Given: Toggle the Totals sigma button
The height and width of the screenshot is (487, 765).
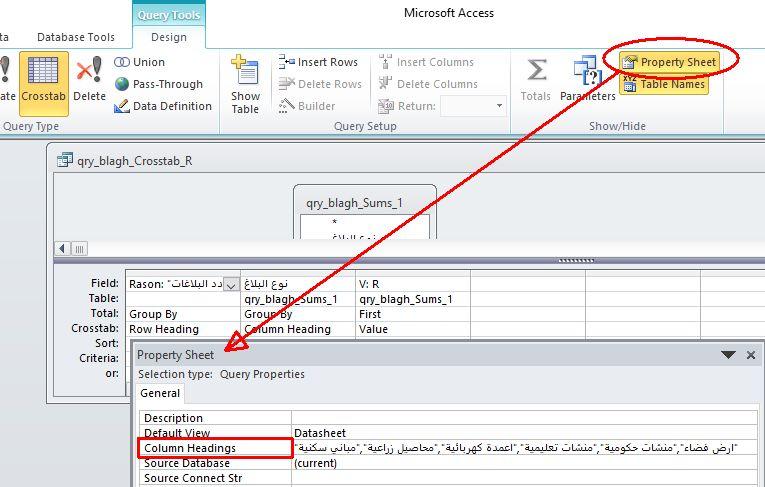Looking at the screenshot, I should (x=536, y=79).
